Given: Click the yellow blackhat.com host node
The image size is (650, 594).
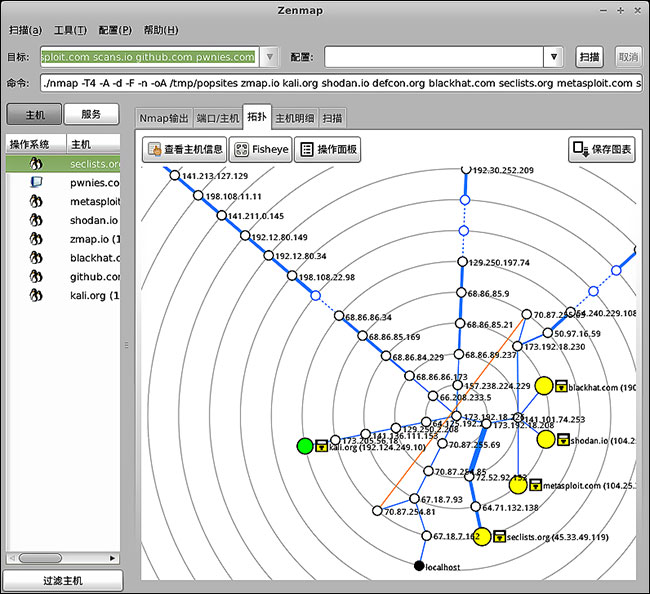Looking at the screenshot, I should click(x=544, y=385).
